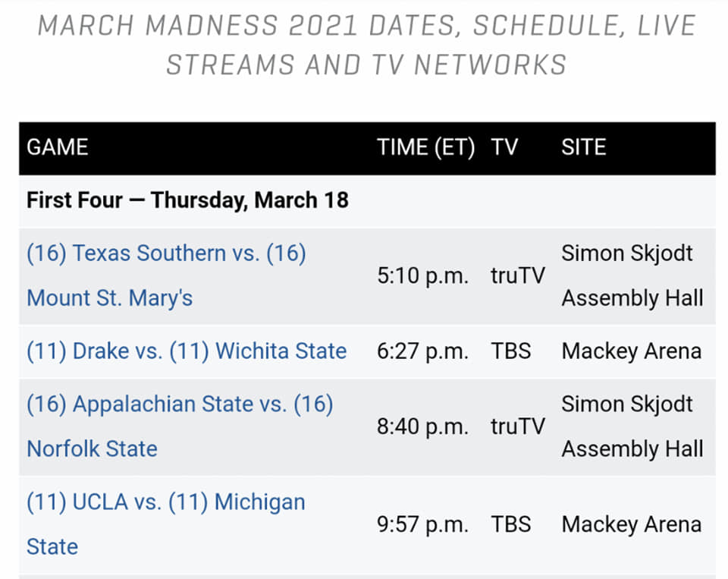Click the TIME (ET) column header

(x=425, y=147)
